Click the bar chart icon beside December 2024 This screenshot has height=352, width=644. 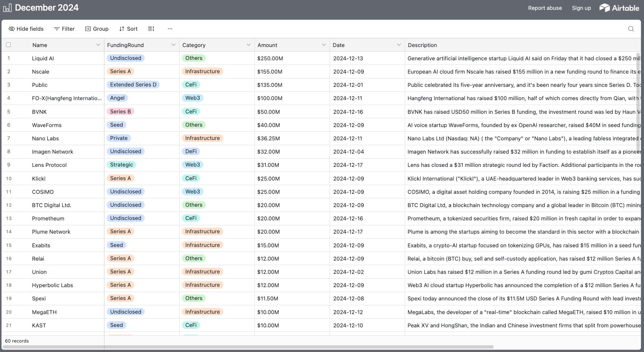point(7,8)
